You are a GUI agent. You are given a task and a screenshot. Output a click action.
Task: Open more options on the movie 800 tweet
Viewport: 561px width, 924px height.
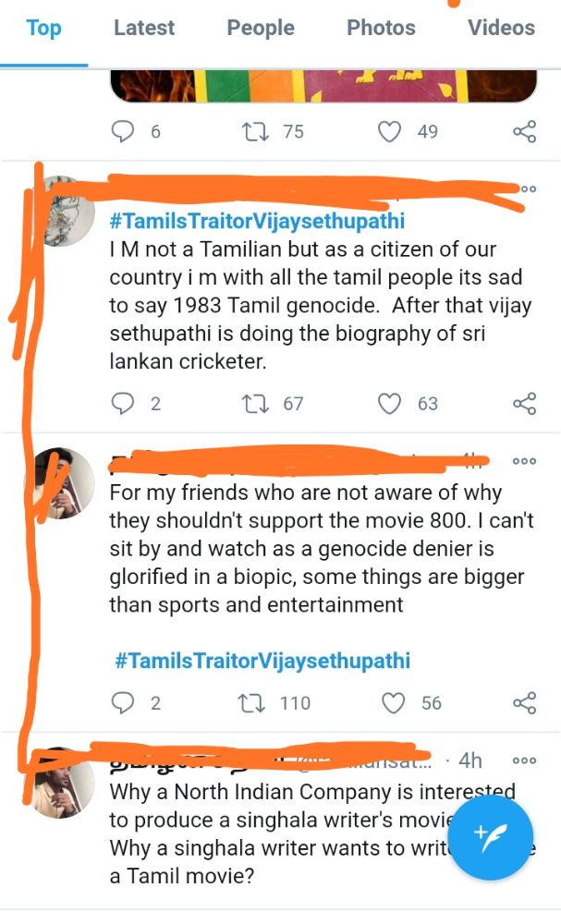click(525, 461)
